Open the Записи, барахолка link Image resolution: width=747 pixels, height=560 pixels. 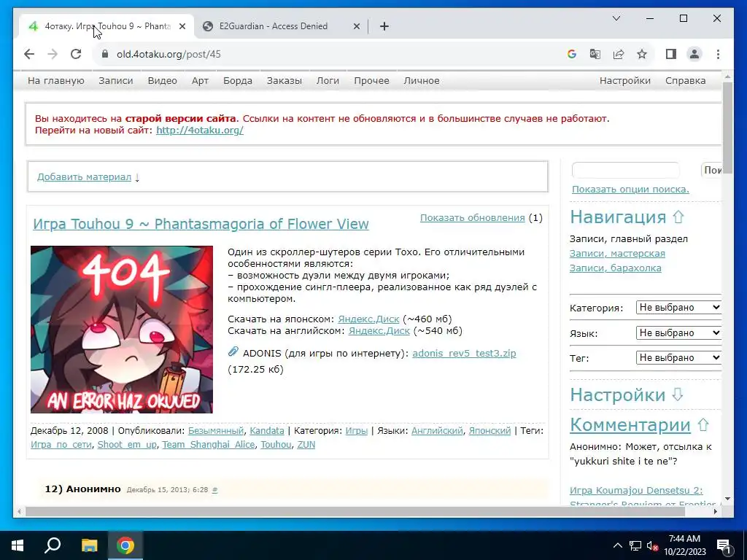[x=615, y=268]
